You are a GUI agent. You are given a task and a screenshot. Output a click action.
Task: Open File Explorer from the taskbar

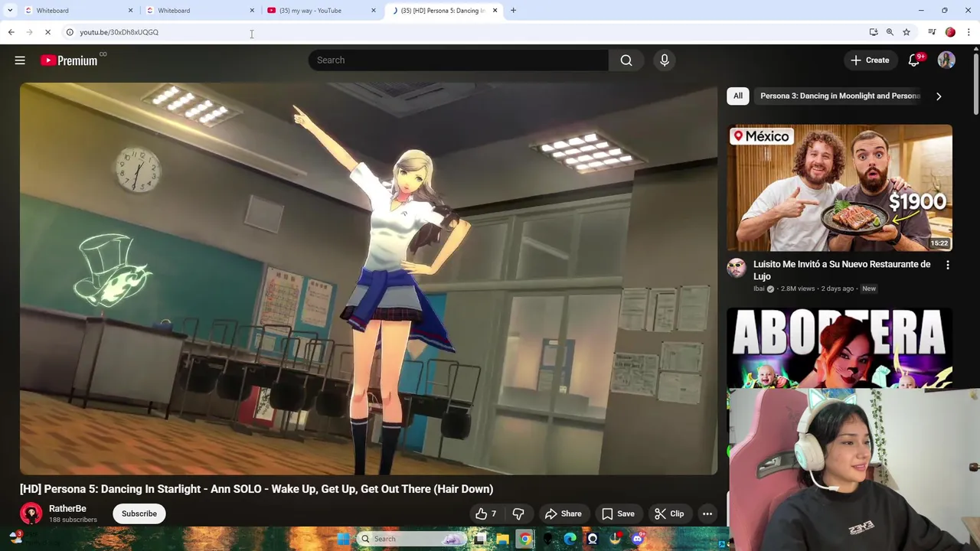[x=502, y=539]
